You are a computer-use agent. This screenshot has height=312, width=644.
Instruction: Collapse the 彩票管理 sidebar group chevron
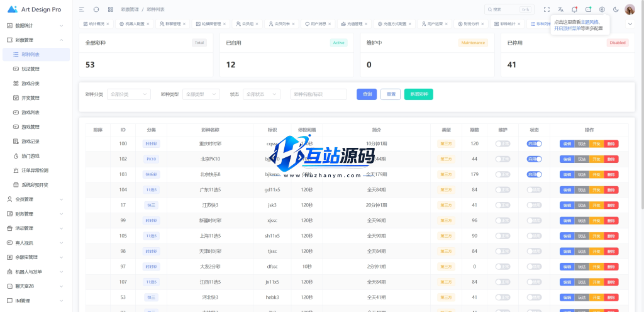click(x=61, y=40)
